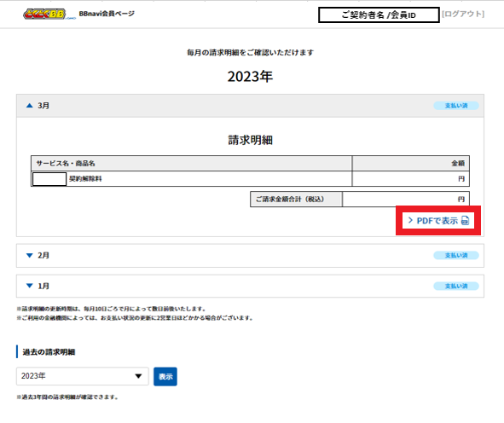
Task: Expand the 2月 billing section
Action: (x=250, y=256)
